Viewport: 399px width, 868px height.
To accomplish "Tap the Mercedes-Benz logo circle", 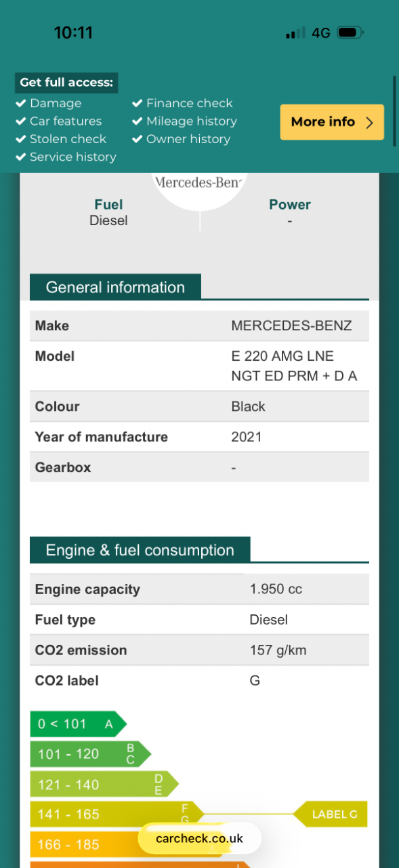I will [200, 187].
